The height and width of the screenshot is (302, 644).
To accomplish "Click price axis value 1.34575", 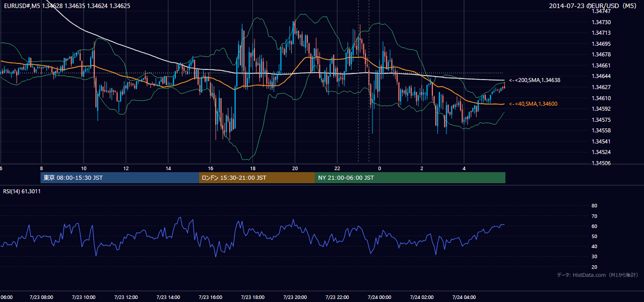I will [601, 120].
